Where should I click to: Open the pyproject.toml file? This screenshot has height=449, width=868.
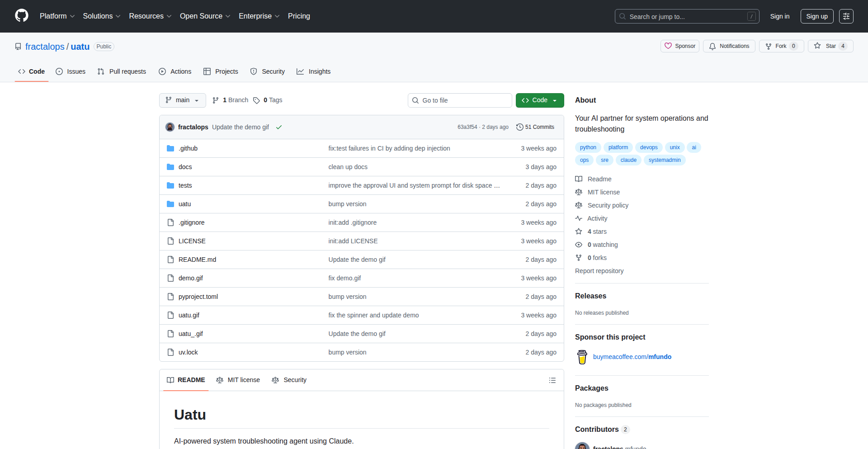198,297
